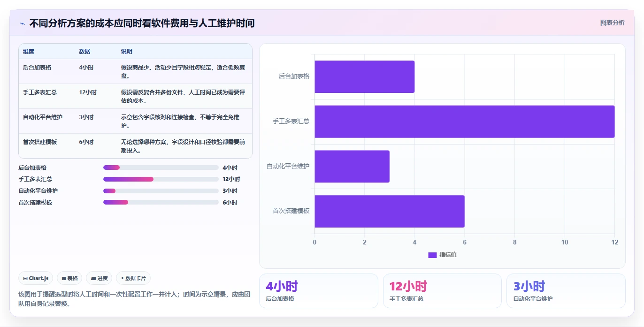Select the 进度 tag chip
Screen dimensions: 644x327
click(x=99, y=278)
